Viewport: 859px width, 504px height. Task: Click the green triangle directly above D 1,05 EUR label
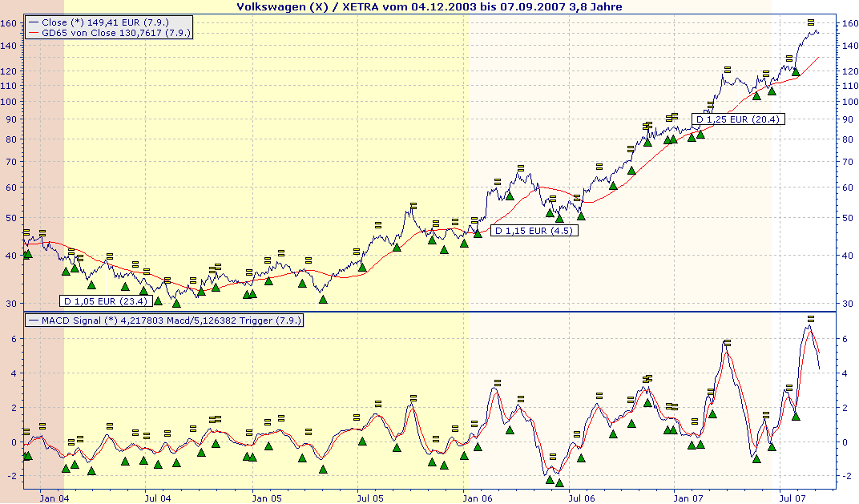[x=91, y=285]
